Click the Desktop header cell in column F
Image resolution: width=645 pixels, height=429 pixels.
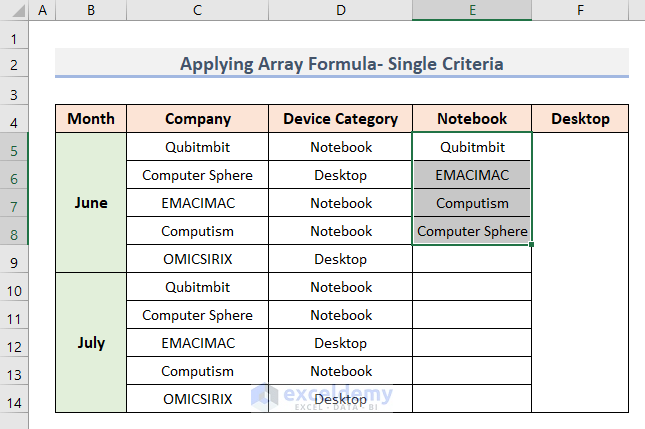coord(580,119)
